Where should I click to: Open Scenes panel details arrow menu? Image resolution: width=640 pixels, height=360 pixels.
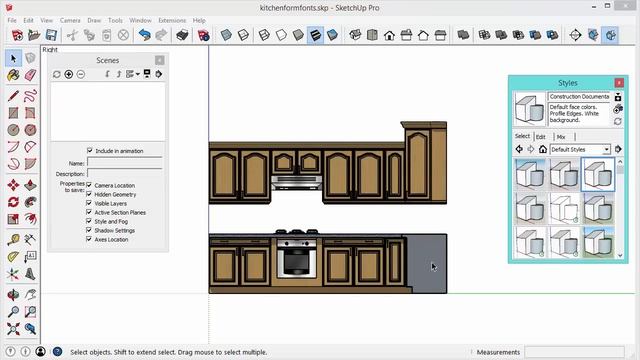click(x=159, y=74)
